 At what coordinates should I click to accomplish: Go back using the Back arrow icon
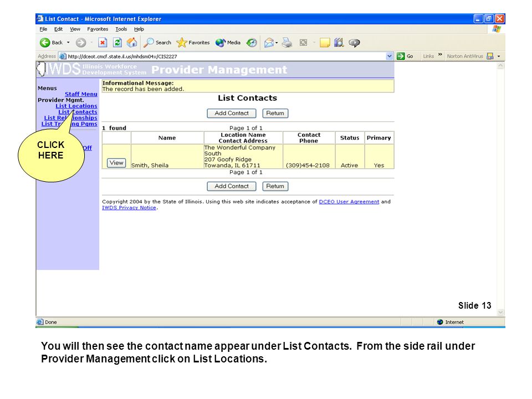coord(45,43)
